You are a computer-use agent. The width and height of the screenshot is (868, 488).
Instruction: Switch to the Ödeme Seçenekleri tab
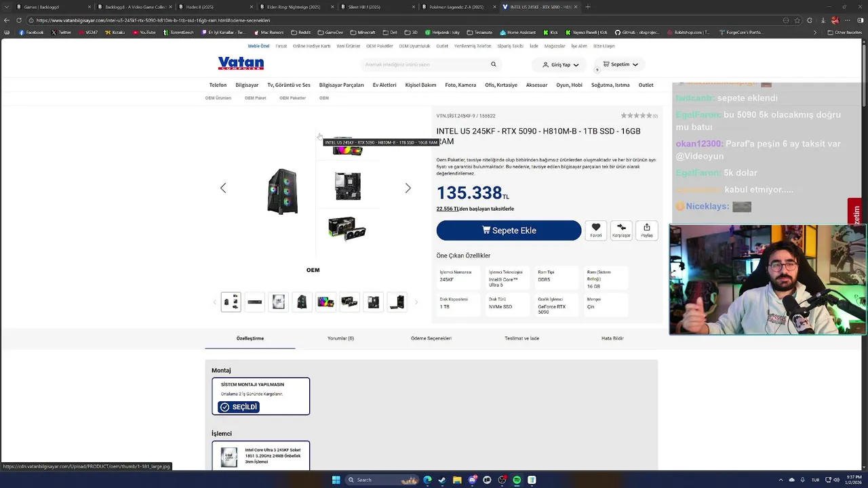coord(431,338)
